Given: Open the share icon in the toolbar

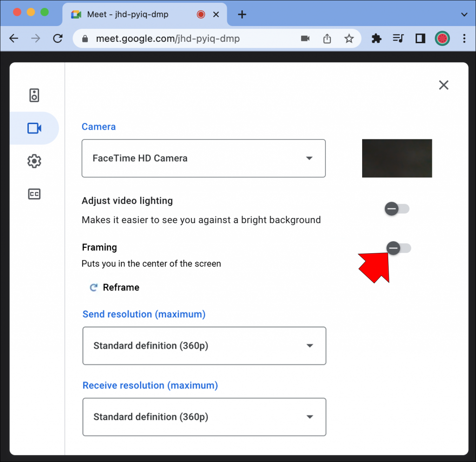Looking at the screenshot, I should (x=327, y=39).
